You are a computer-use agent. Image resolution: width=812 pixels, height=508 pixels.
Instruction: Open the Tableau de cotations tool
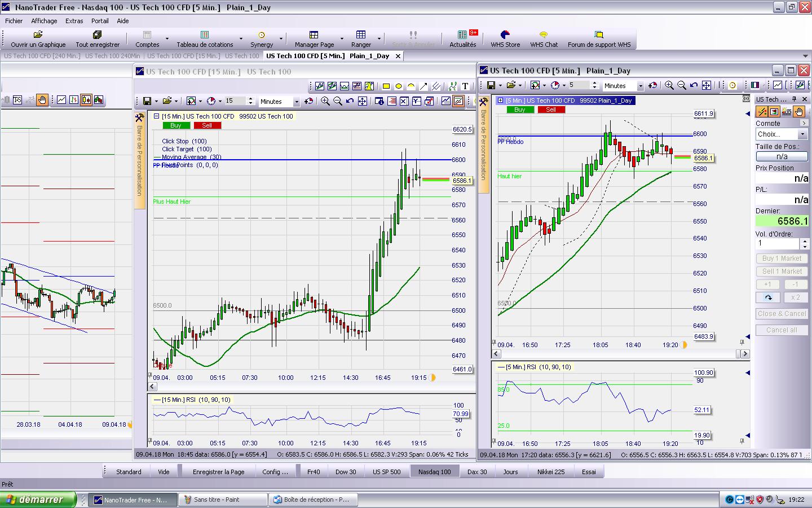[205, 39]
